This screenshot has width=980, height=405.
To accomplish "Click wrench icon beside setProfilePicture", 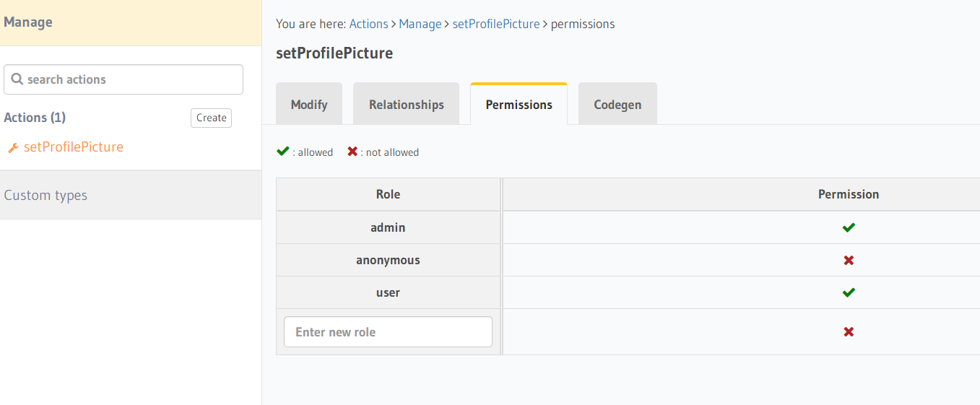I will [13, 148].
